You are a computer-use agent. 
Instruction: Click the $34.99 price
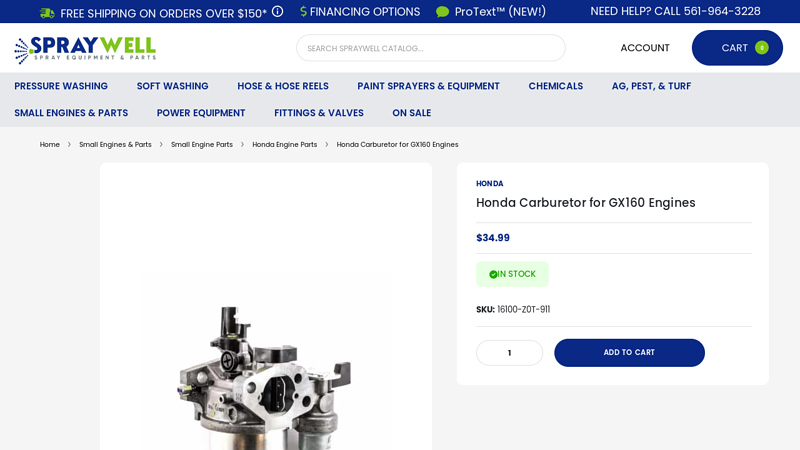(x=493, y=238)
